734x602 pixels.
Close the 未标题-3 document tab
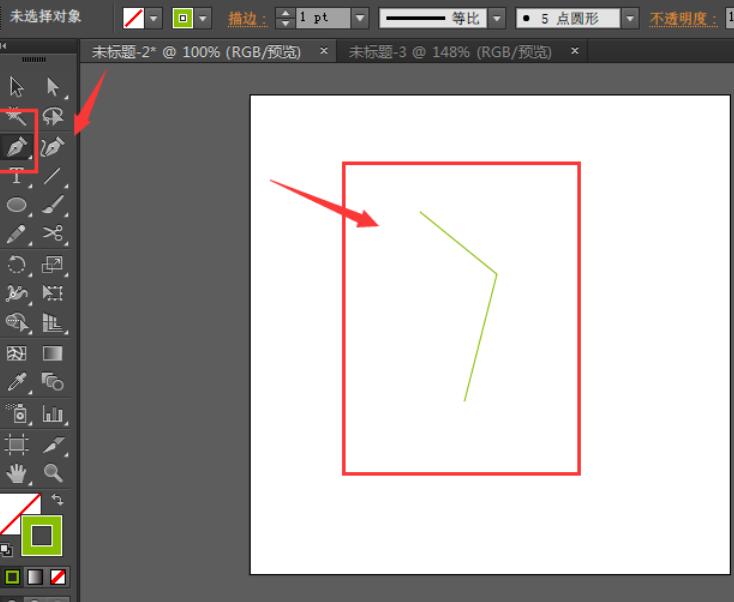tap(575, 51)
